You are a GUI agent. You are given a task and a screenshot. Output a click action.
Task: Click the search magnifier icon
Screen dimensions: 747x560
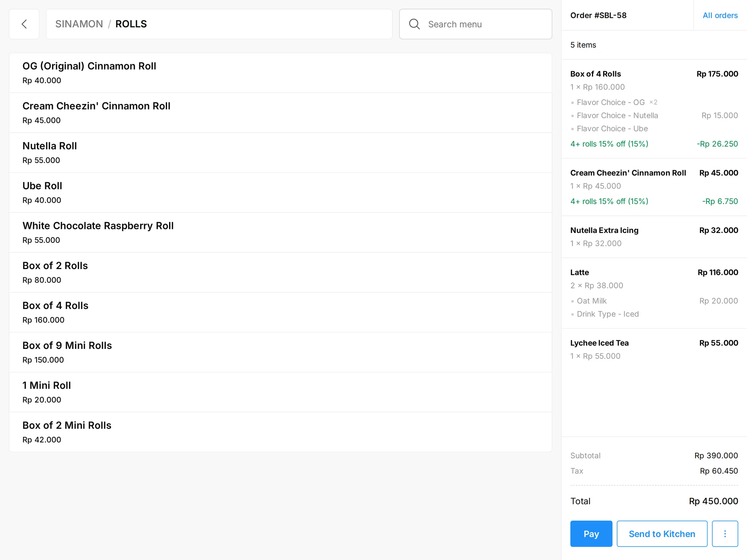point(414,24)
